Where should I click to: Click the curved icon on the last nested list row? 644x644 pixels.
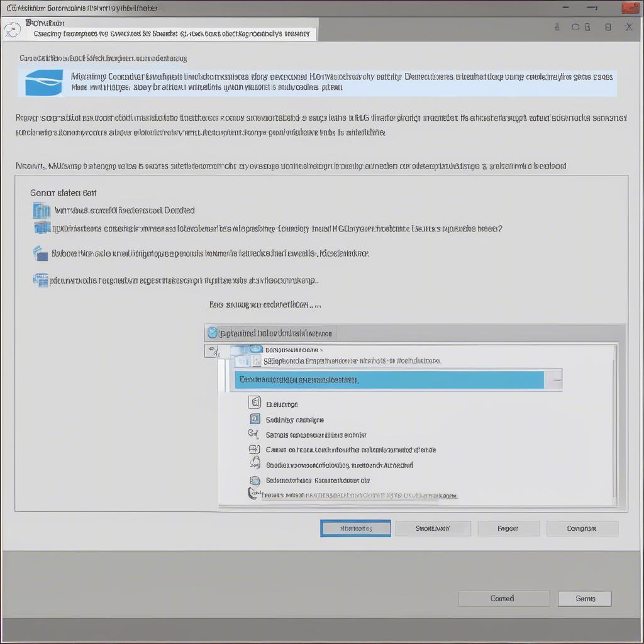254,493
